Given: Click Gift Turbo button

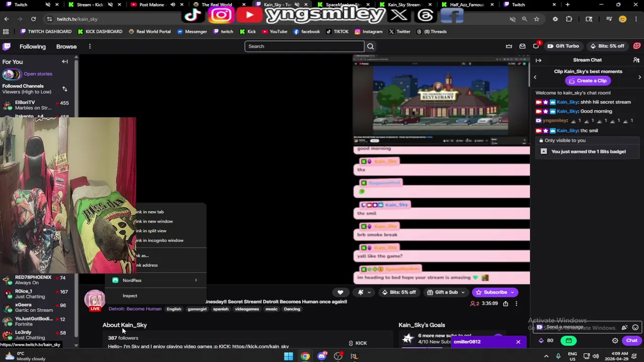Looking at the screenshot, I should click(x=562, y=46).
